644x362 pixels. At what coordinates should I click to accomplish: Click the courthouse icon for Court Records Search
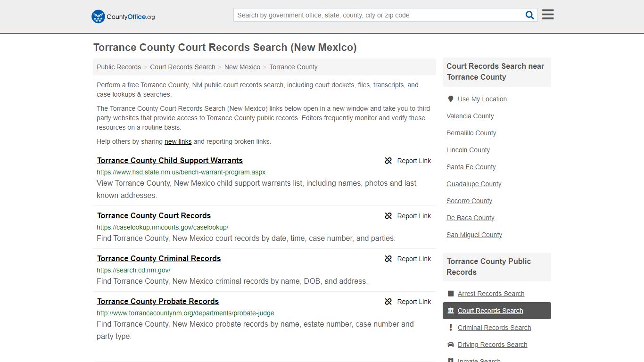pyautogui.click(x=451, y=311)
